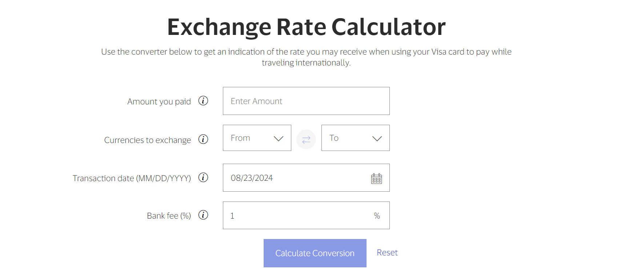644x271 pixels.
Task: Click the swap currencies arrows icon
Action: (x=306, y=139)
